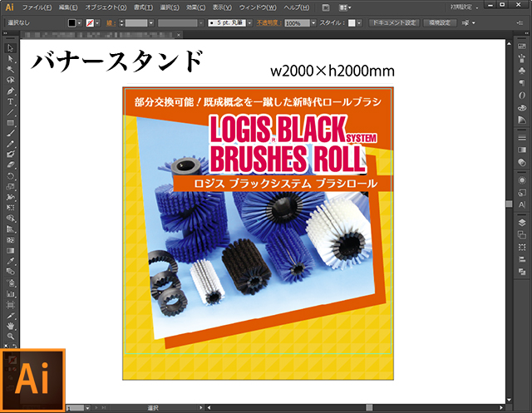Select the Artboard tool

[10, 304]
